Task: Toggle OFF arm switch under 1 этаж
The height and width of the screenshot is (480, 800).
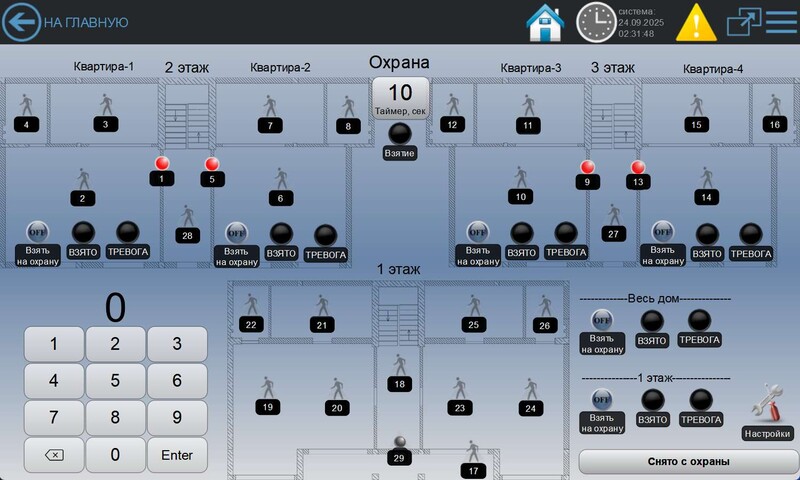Action: [x=601, y=399]
